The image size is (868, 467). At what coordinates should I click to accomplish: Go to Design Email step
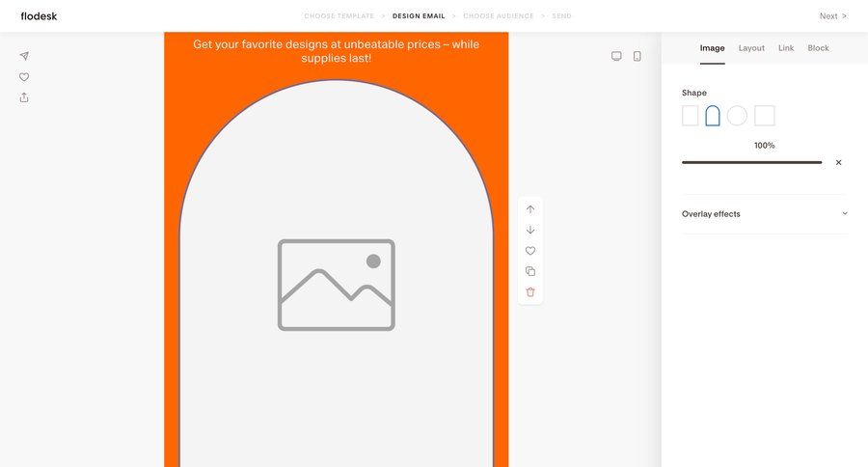tap(419, 16)
